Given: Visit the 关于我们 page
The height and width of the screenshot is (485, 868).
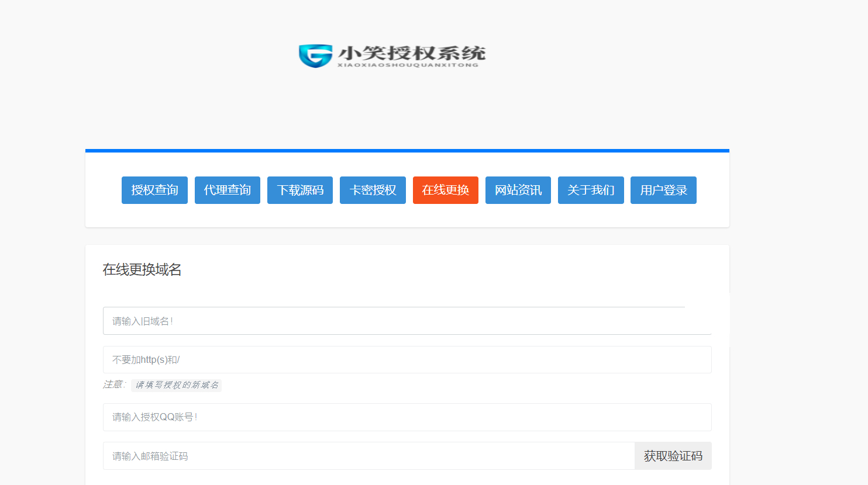Looking at the screenshot, I should coord(591,190).
